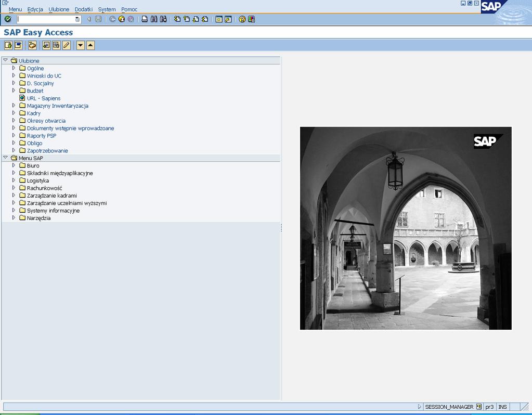The height and width of the screenshot is (415, 532).
Task: Hide the command field with the small left arrow
Action: click(x=89, y=19)
